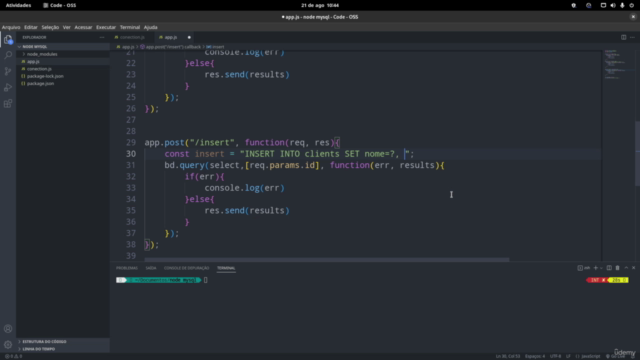Close the terminal panel
Viewport: 640px width, 360px height.
(x=633, y=268)
